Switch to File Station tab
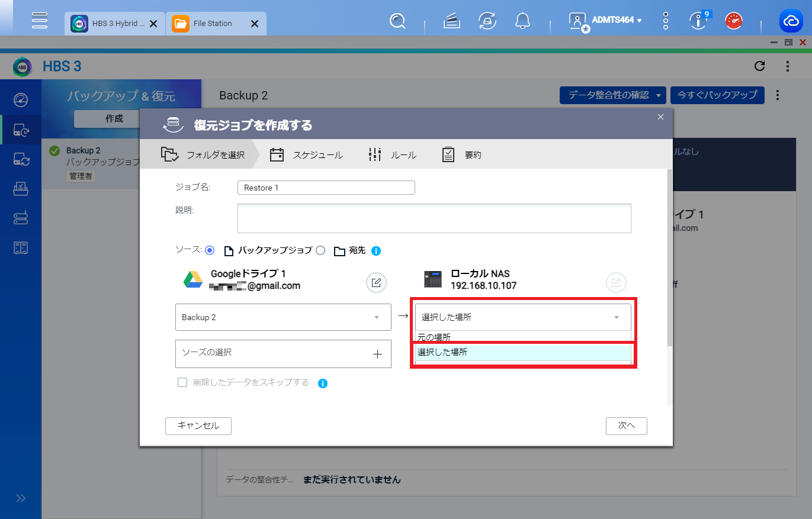This screenshot has width=812, height=519. [216, 24]
